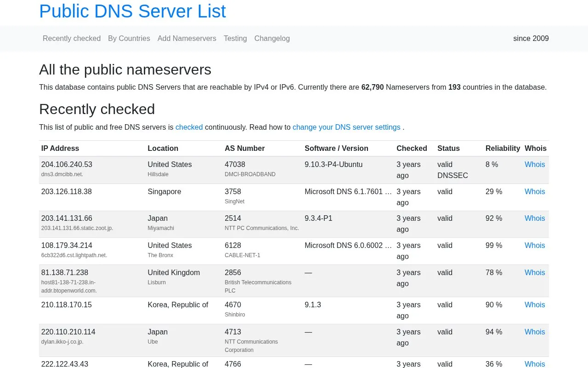Image resolution: width=588 pixels, height=368 pixels.
Task: Click software version 9.3.4-P1
Action: [318, 218]
